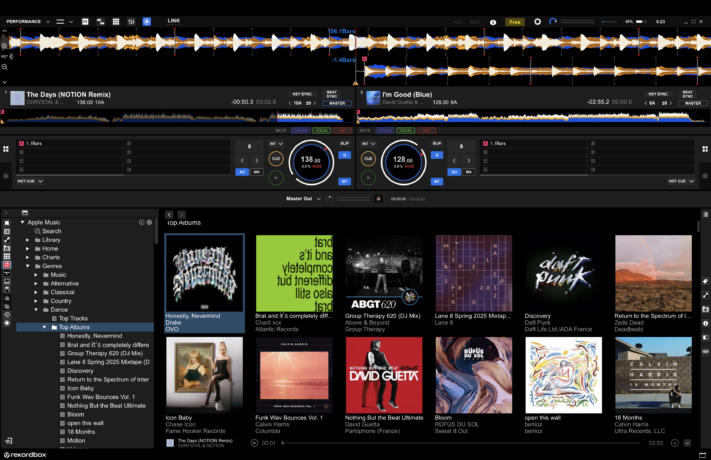The width and height of the screenshot is (711, 460).
Task: Toggle quantize Q button on deck 1
Action: point(345,155)
